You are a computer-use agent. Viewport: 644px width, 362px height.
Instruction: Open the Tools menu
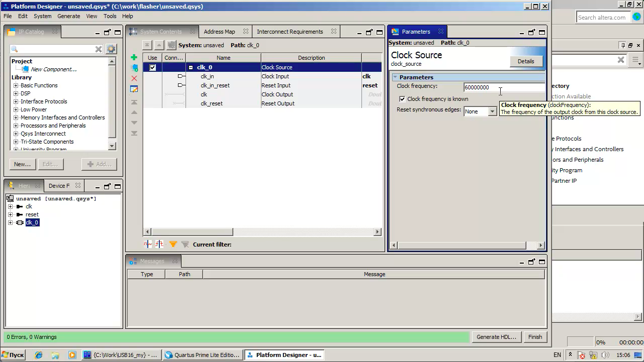(x=110, y=16)
